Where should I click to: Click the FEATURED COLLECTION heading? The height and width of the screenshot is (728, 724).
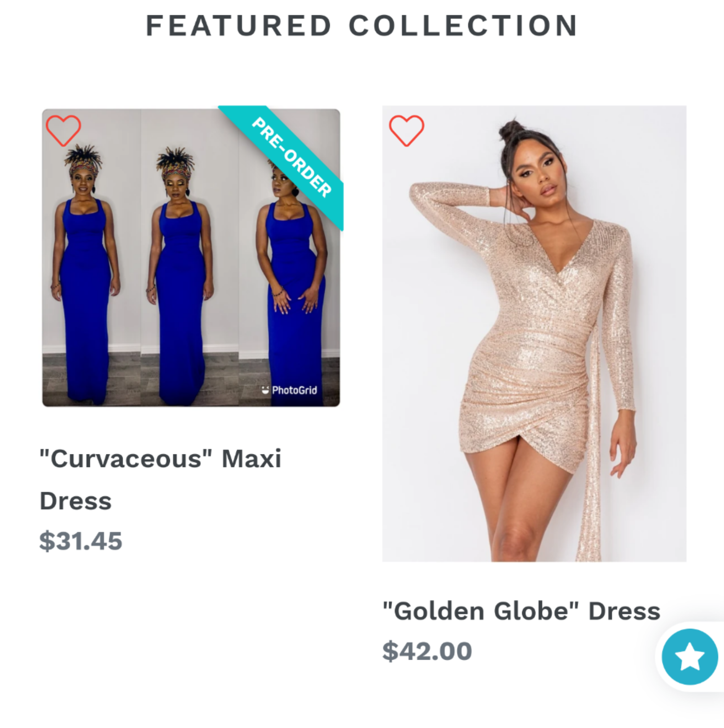click(361, 26)
